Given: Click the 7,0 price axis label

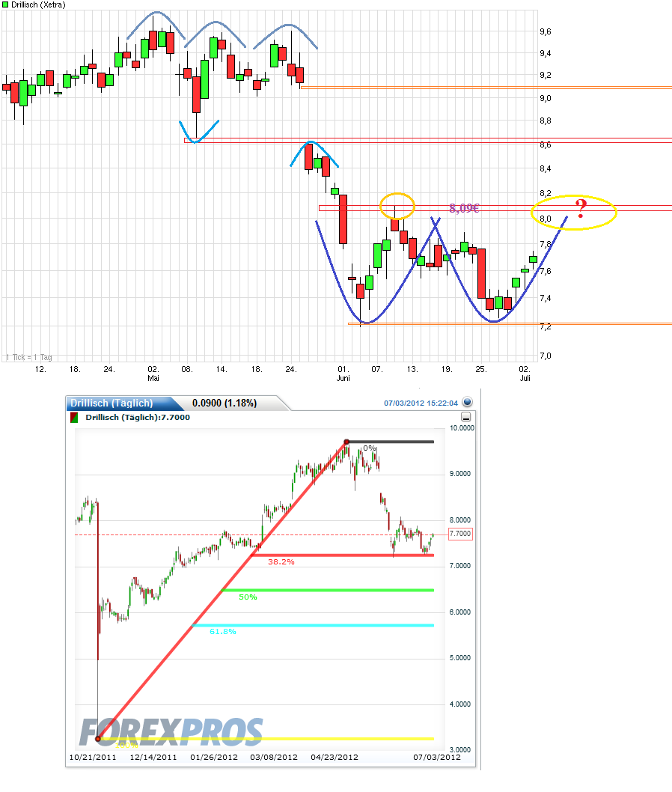Looking at the screenshot, I should (546, 356).
